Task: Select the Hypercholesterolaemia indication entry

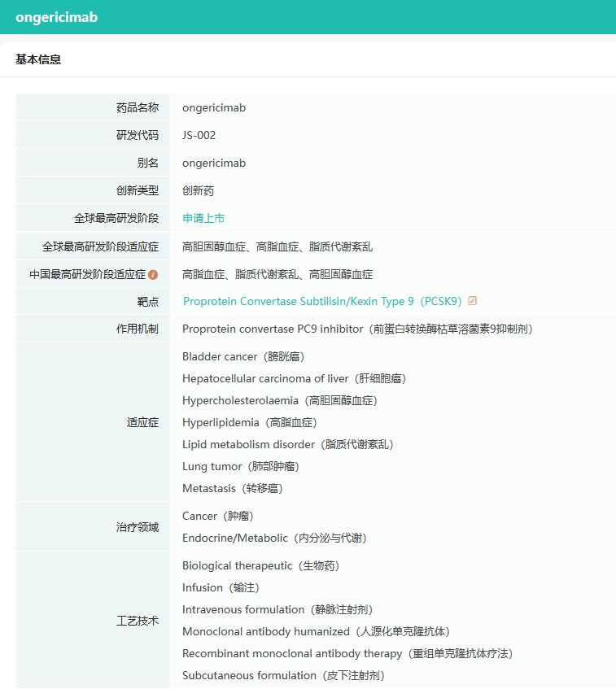Action: (x=279, y=400)
